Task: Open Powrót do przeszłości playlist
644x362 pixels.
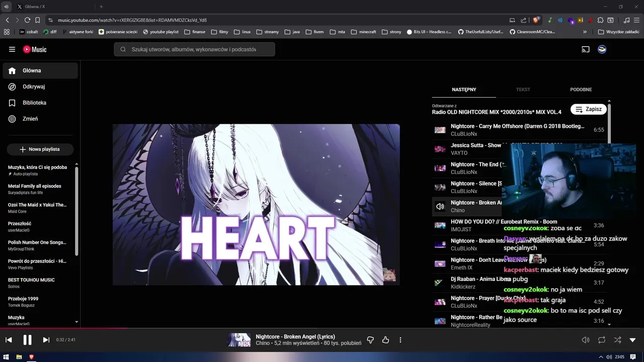Action: (38, 264)
